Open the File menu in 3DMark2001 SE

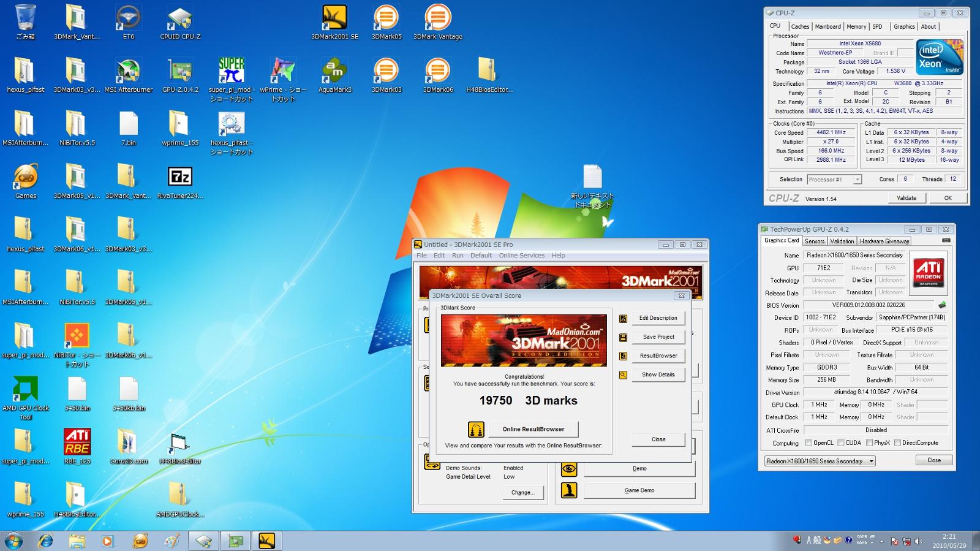[x=421, y=256]
